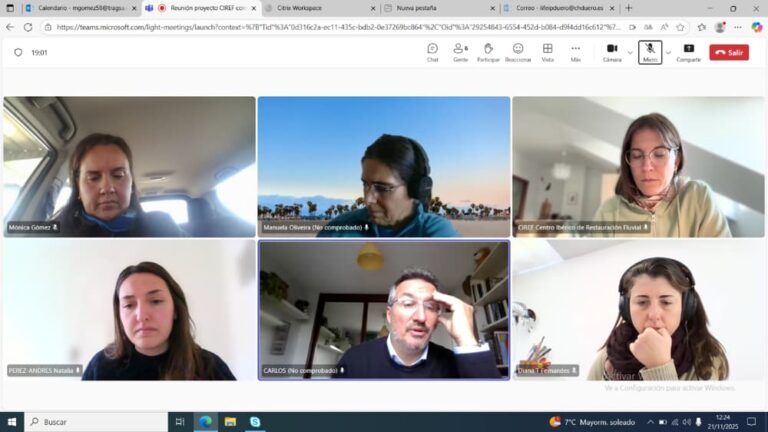
Task: Toggle the Cámara on or off
Action: [612, 52]
